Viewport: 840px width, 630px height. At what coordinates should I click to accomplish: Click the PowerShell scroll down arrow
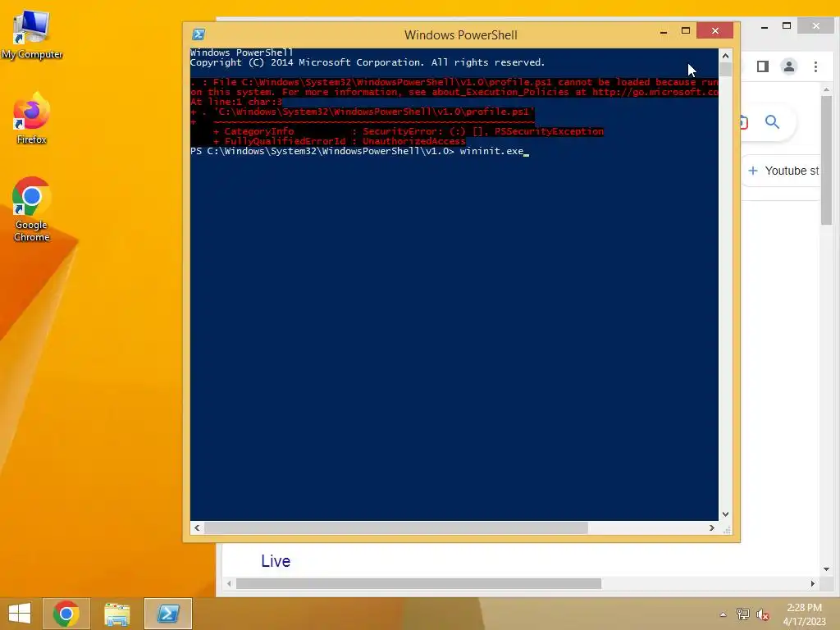(x=725, y=514)
